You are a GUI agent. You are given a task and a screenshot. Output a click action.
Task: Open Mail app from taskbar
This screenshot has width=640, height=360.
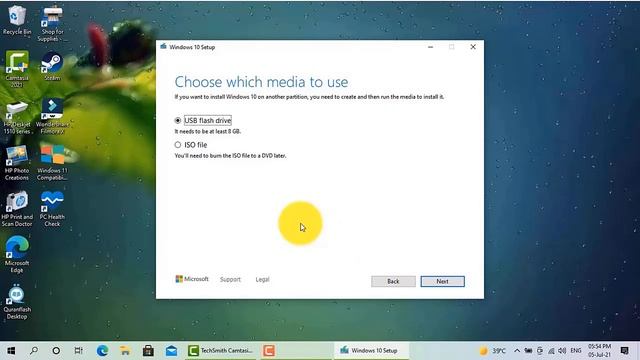pos(171,351)
